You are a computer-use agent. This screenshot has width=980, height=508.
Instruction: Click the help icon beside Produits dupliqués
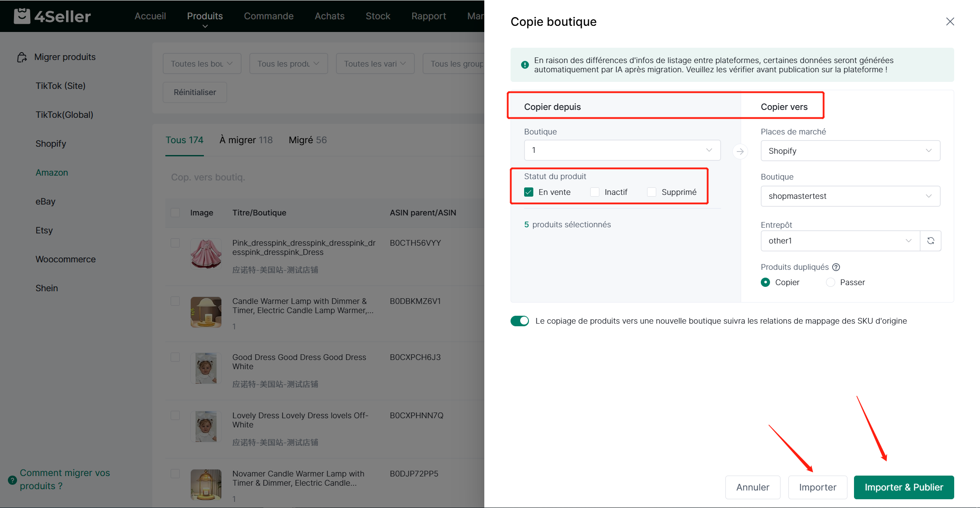coord(836,267)
